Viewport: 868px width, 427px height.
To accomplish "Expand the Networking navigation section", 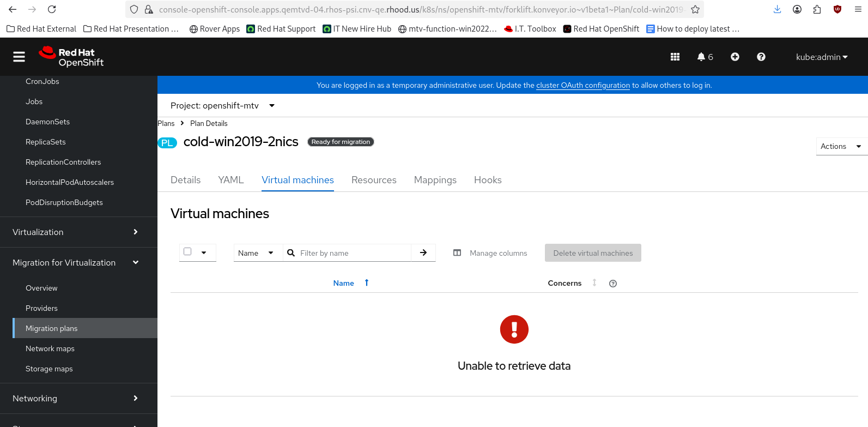I will click(78, 398).
